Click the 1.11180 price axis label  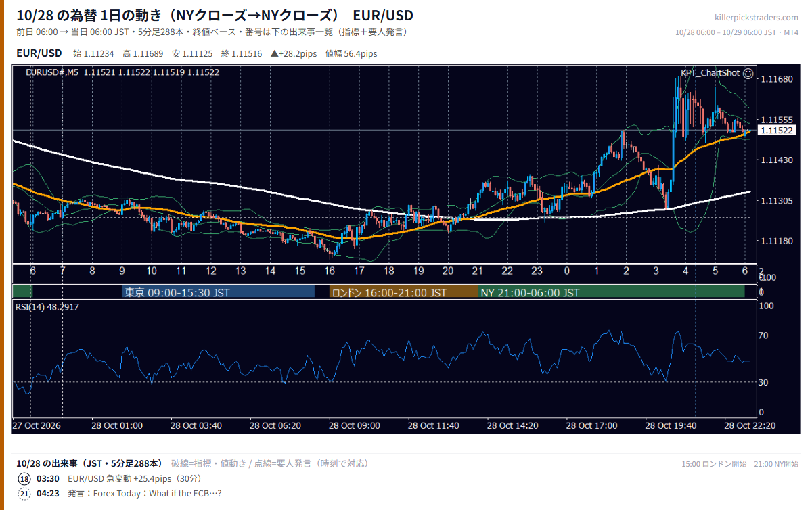point(777,241)
